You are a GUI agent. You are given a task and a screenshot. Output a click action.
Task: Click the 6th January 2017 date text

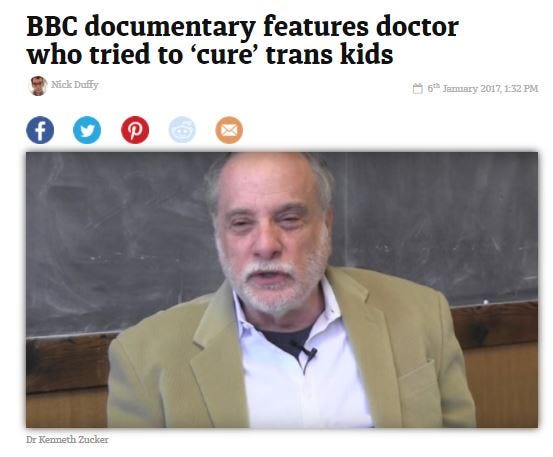point(463,89)
